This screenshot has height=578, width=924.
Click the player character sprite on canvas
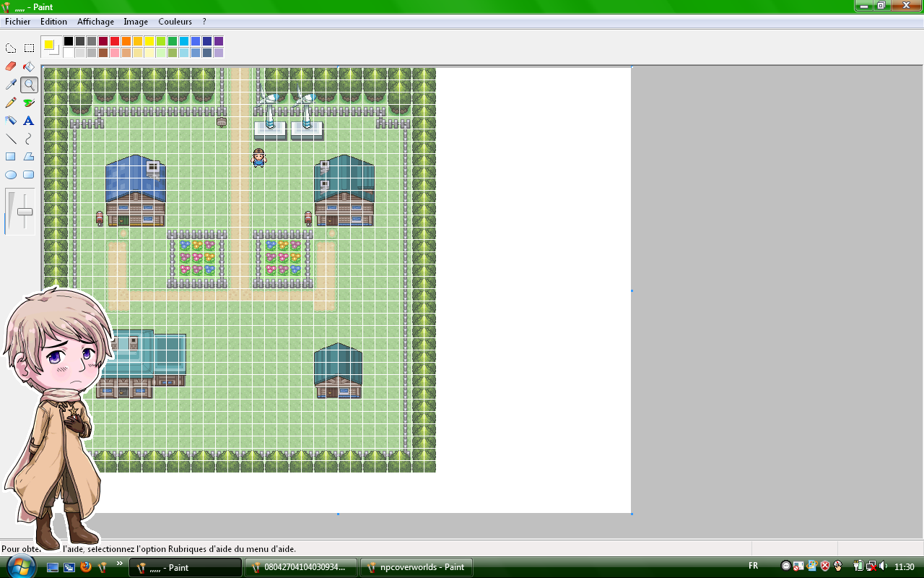click(x=258, y=158)
